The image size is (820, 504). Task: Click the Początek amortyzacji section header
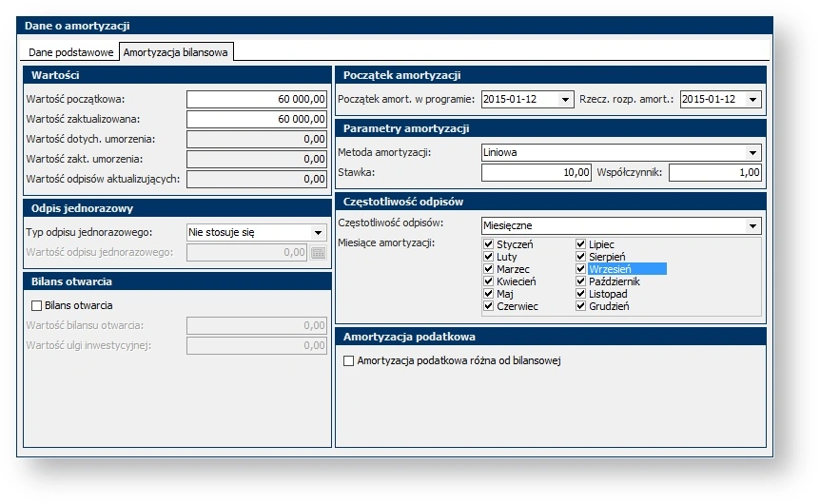pyautogui.click(x=551, y=75)
